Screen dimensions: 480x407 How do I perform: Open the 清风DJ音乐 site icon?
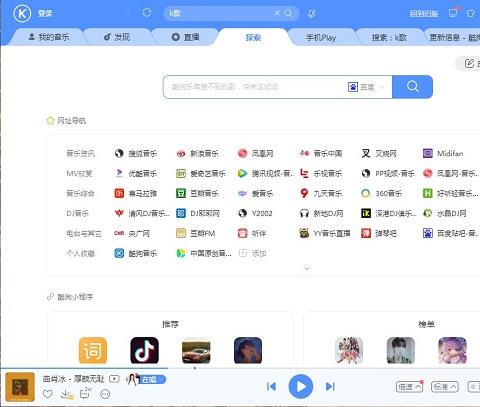click(119, 213)
